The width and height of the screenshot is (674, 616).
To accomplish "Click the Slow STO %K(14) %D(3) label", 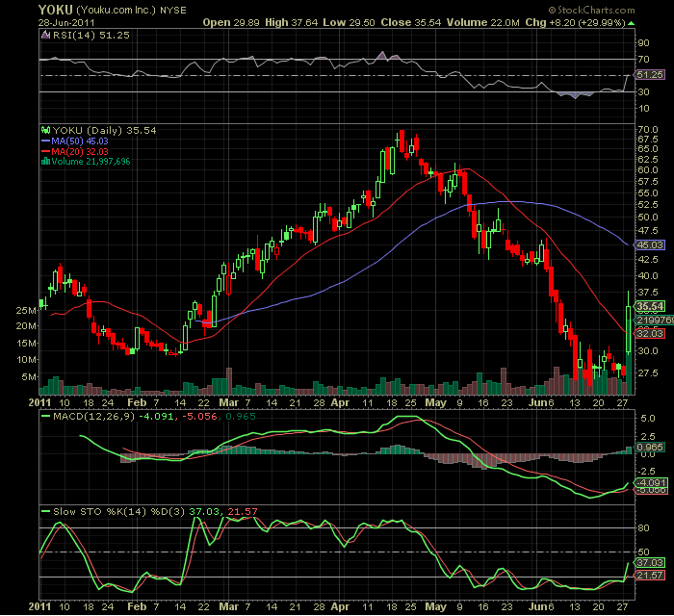I will point(119,512).
